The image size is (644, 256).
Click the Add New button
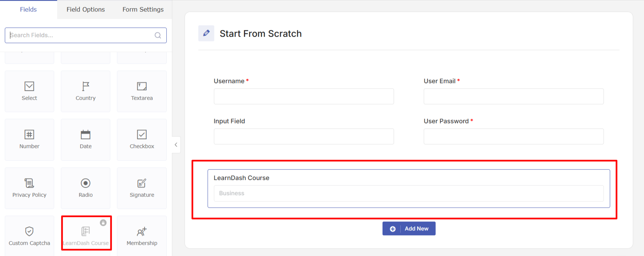pos(409,229)
